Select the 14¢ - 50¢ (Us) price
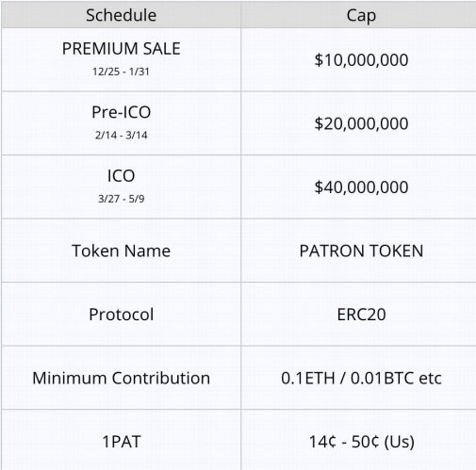The height and width of the screenshot is (470, 476). coord(361,442)
